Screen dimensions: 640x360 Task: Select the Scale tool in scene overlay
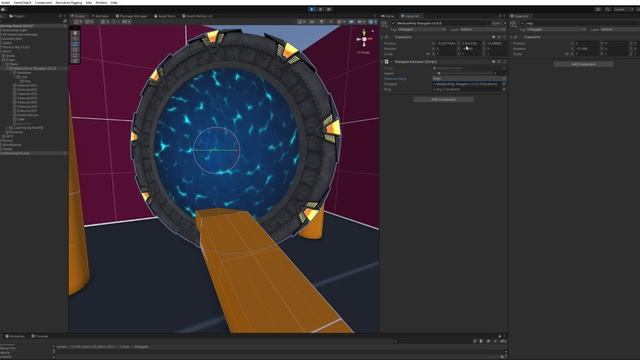pyautogui.click(x=75, y=49)
